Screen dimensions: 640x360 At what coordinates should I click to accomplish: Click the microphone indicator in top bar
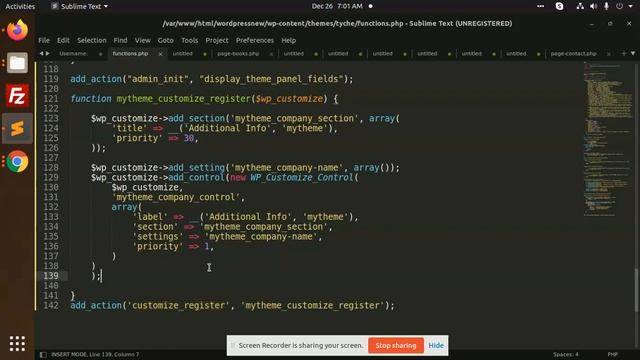click(x=607, y=6)
